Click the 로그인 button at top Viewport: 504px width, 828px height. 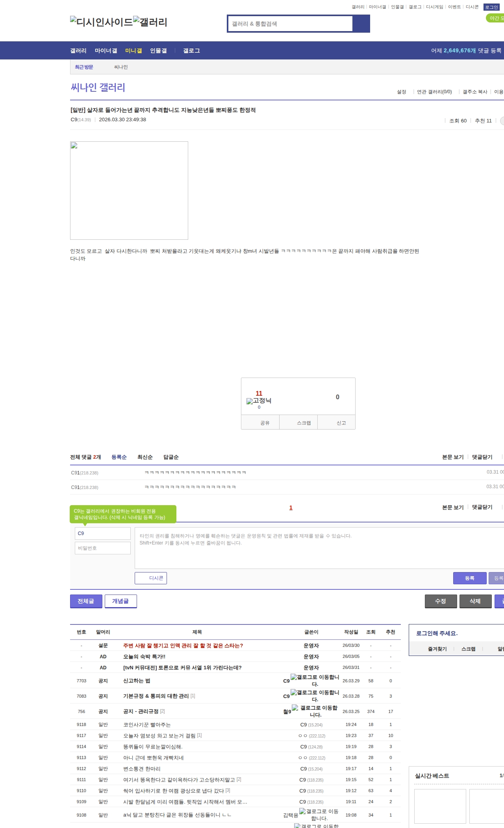click(x=491, y=7)
